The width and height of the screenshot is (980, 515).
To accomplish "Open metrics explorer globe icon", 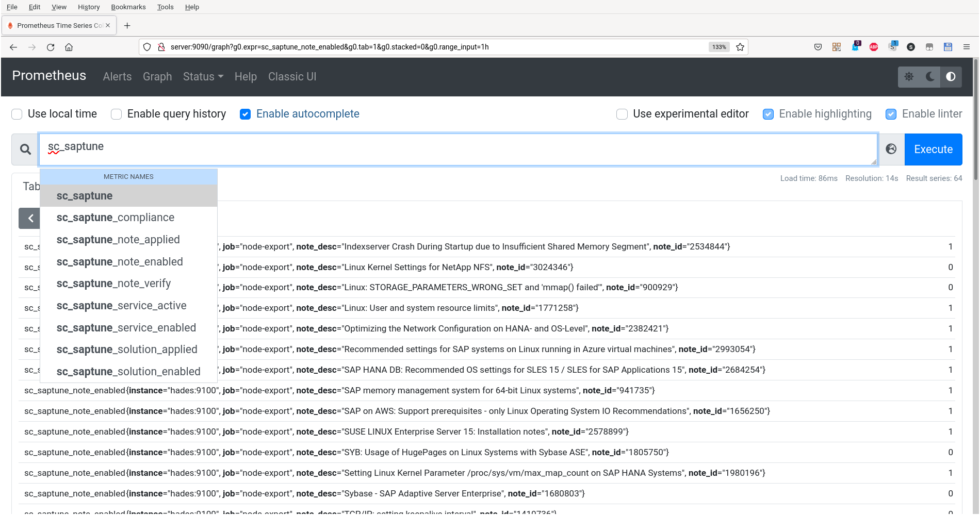I will coord(891,149).
